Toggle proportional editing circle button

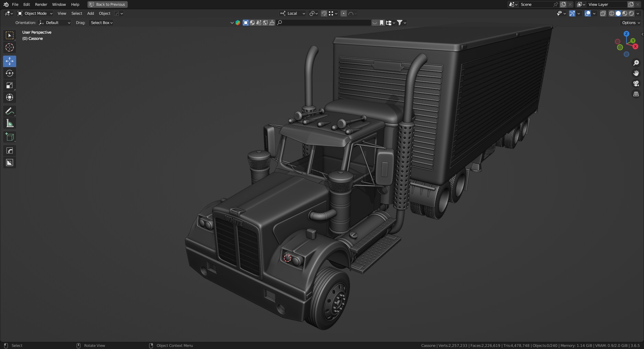[343, 13]
